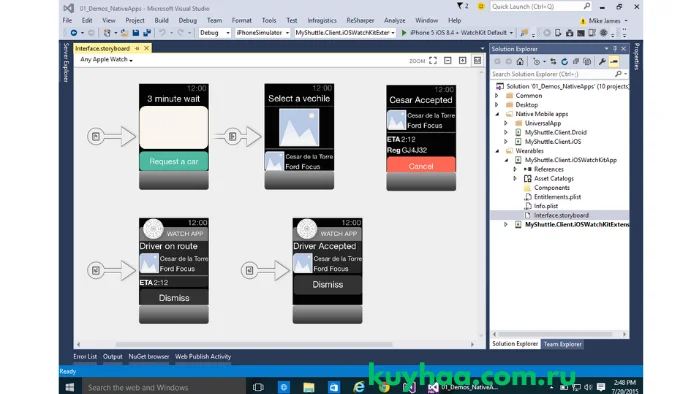Click the storyboard zoom in icon
The height and width of the screenshot is (394, 700).
(x=462, y=60)
